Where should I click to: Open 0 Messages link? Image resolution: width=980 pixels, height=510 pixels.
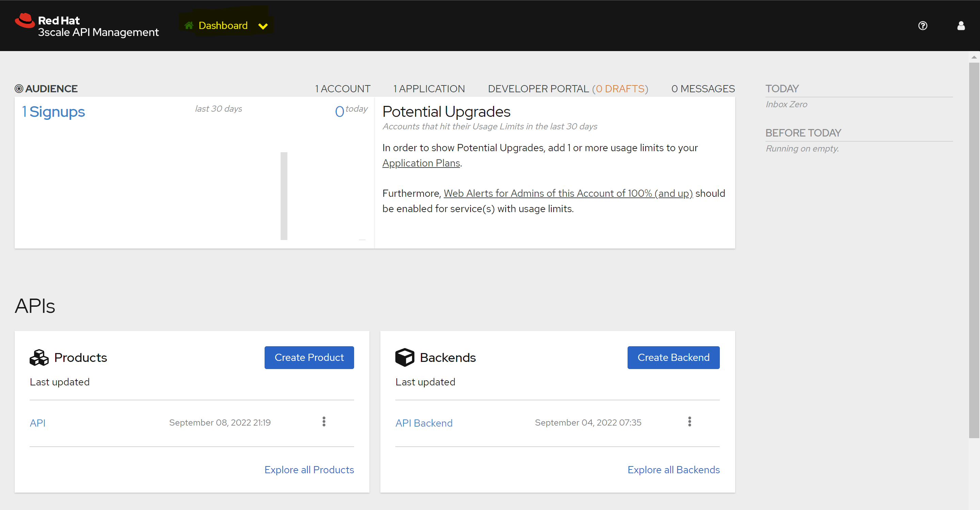click(x=703, y=89)
